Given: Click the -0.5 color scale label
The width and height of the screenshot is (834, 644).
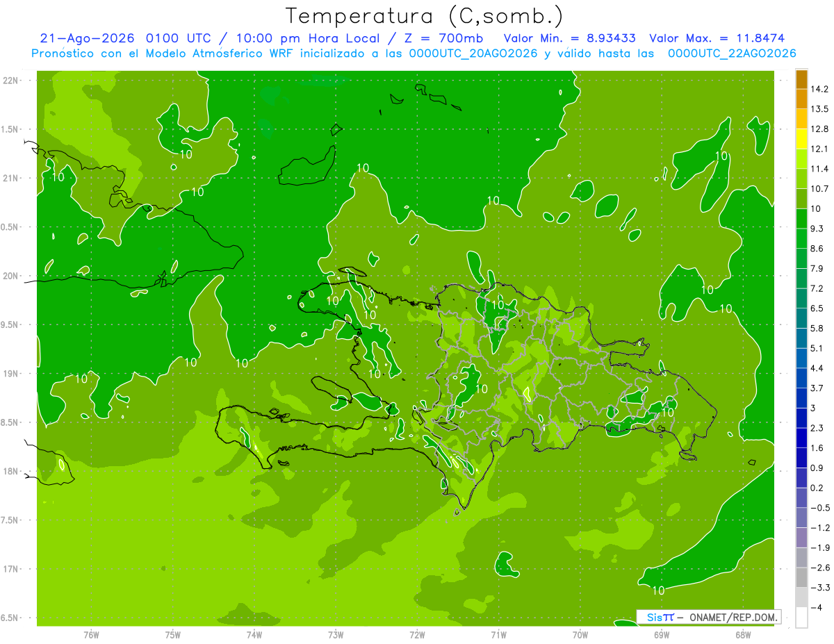Looking at the screenshot, I should point(820,508).
